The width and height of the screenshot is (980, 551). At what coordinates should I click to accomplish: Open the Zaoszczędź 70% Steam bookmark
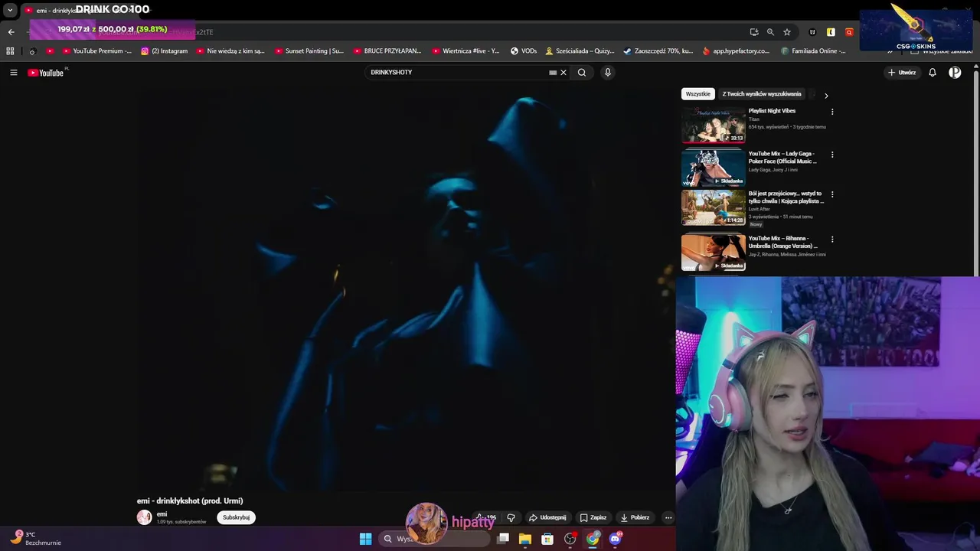tap(658, 51)
